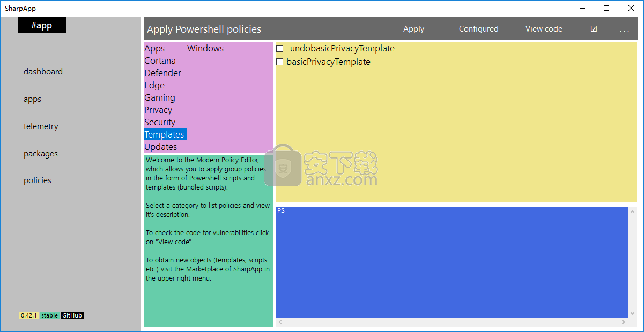Click the Apply button
This screenshot has height=332, width=644.
click(413, 29)
